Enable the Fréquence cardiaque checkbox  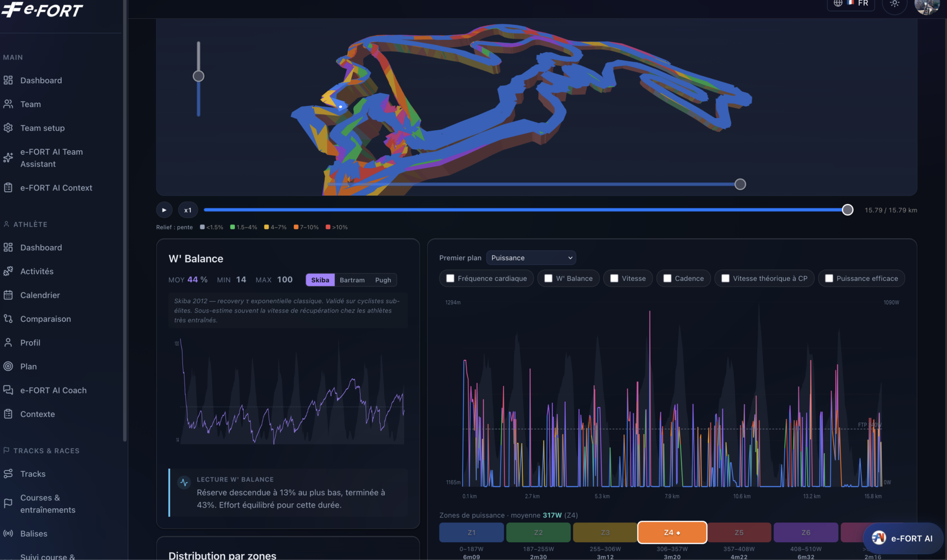pyautogui.click(x=450, y=279)
